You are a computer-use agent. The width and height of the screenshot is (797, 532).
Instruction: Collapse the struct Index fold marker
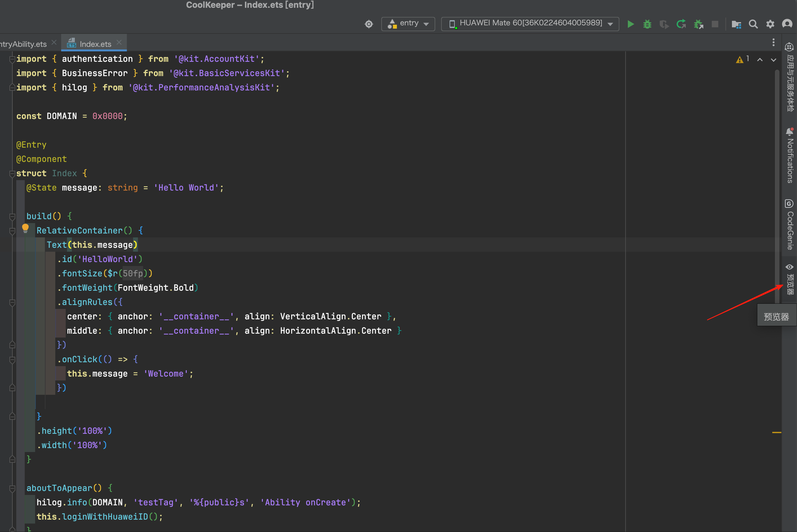(x=12, y=174)
